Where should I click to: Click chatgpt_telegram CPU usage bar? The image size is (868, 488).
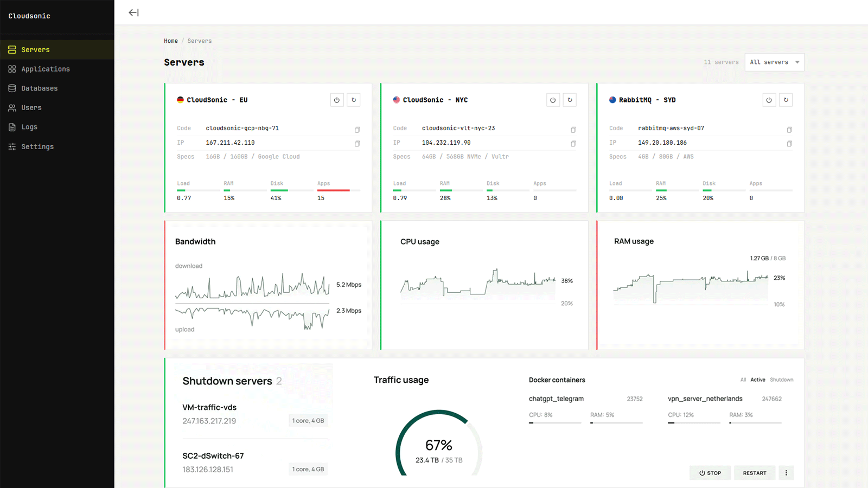point(555,422)
